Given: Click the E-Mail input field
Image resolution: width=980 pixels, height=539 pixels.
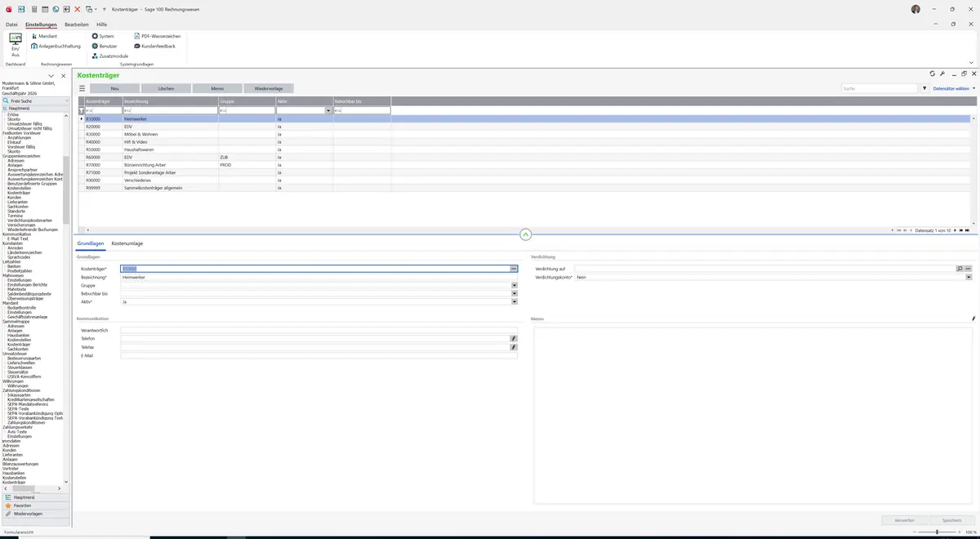Looking at the screenshot, I should click(x=318, y=356).
